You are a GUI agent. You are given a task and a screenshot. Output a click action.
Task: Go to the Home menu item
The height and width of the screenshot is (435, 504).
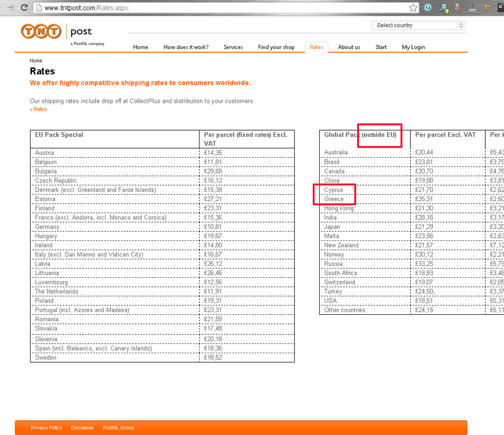140,47
